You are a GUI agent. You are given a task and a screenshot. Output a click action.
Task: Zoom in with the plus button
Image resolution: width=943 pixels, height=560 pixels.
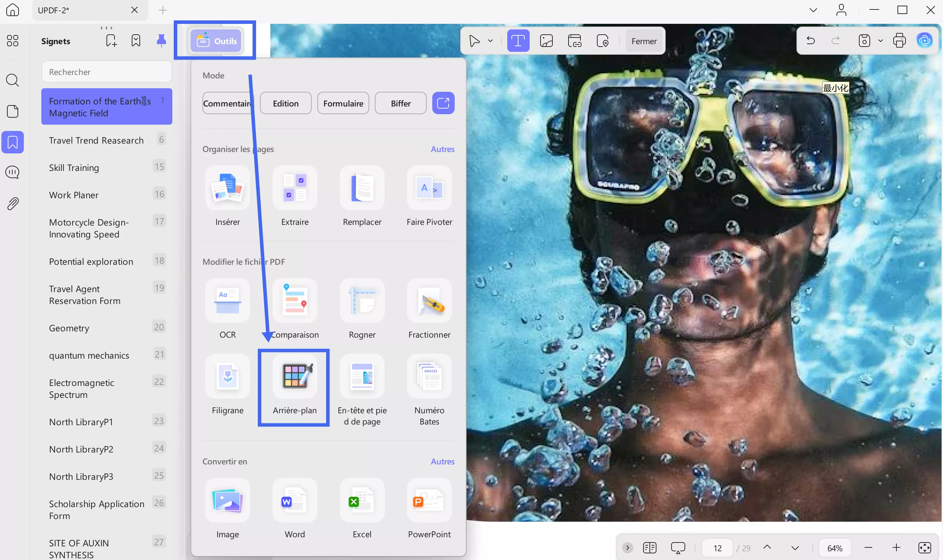click(896, 547)
